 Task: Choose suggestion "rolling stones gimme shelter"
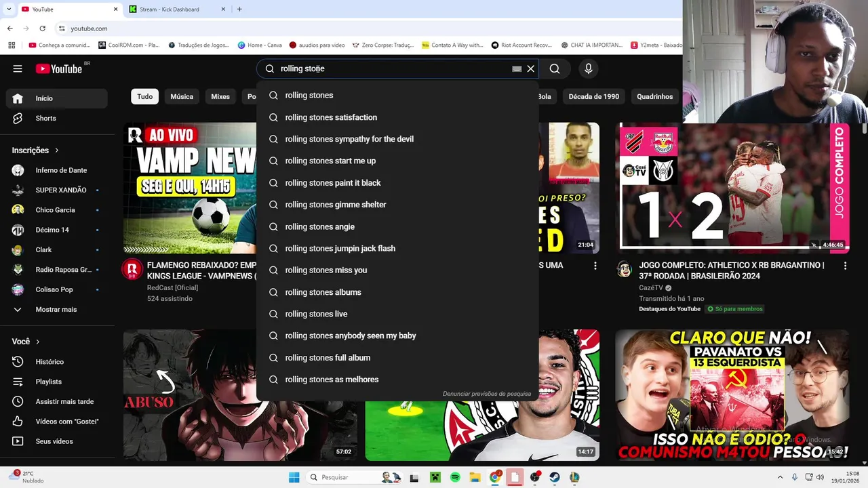tap(397, 205)
